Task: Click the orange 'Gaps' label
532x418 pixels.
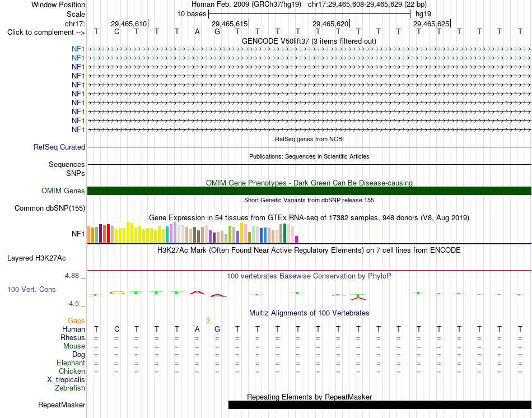Action: (x=76, y=321)
